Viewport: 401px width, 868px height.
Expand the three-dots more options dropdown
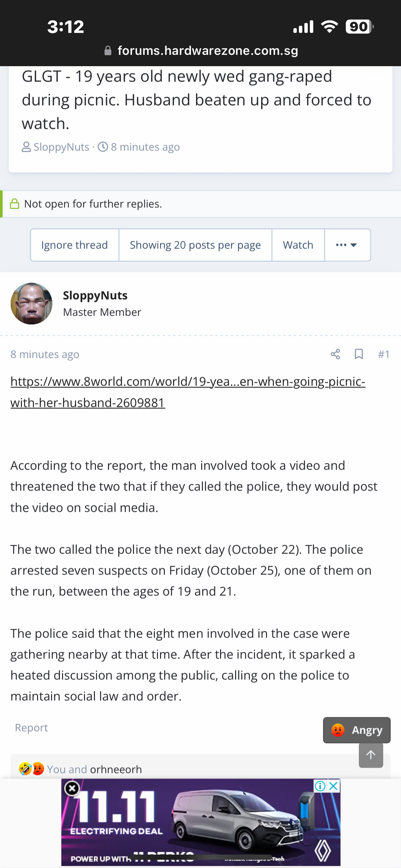(x=348, y=245)
